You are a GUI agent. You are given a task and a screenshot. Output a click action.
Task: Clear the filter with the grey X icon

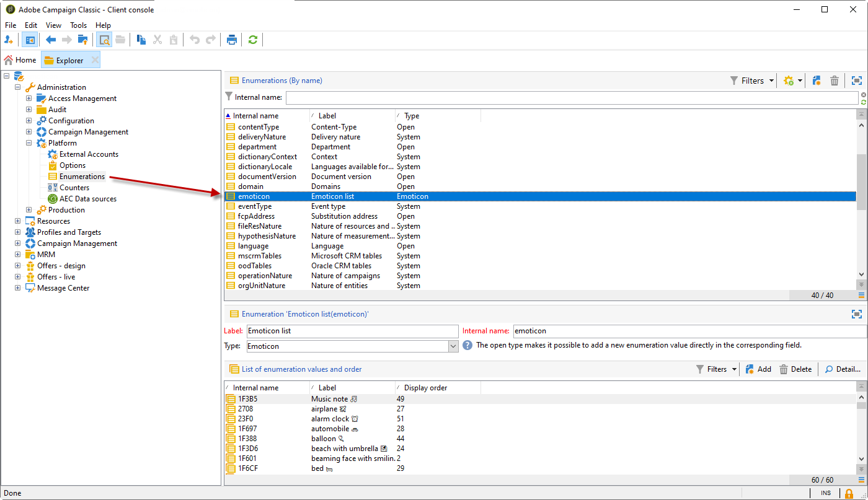coord(864,95)
